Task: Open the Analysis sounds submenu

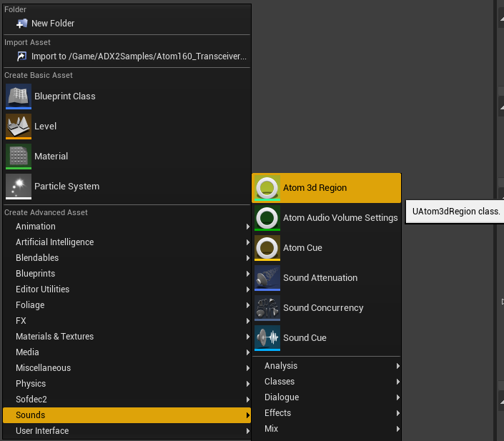Action: tap(327, 366)
